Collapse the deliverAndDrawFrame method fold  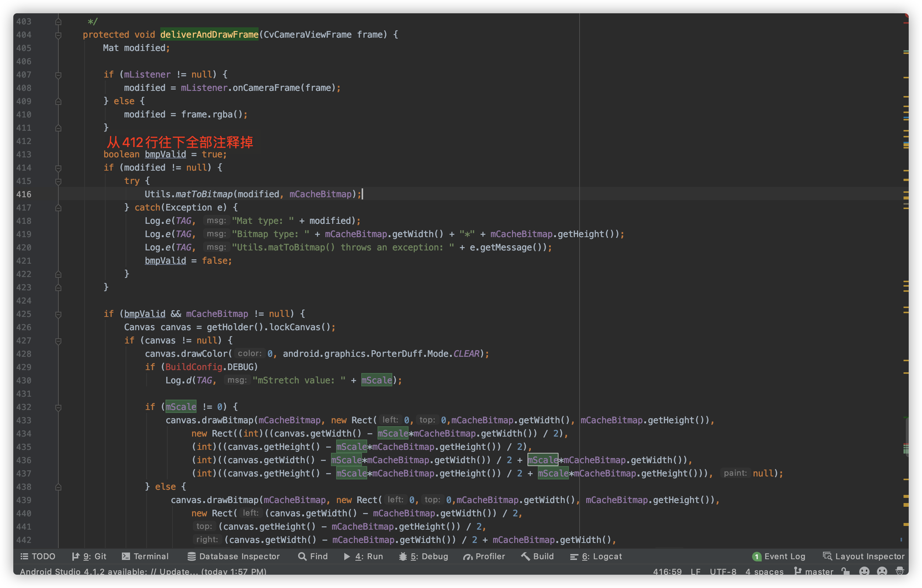[58, 35]
